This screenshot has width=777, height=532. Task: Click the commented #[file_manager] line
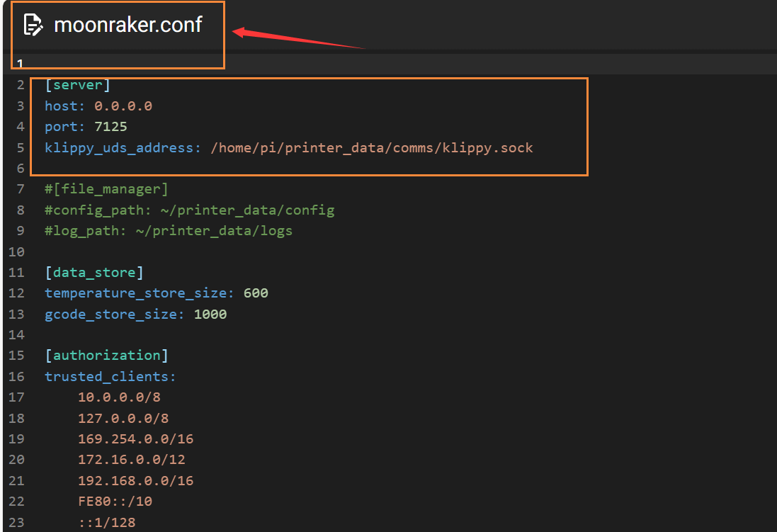[106, 189]
